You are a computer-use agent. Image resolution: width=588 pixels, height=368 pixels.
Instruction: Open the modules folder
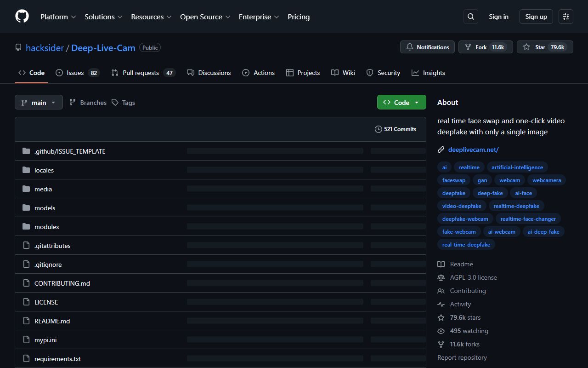coord(46,227)
